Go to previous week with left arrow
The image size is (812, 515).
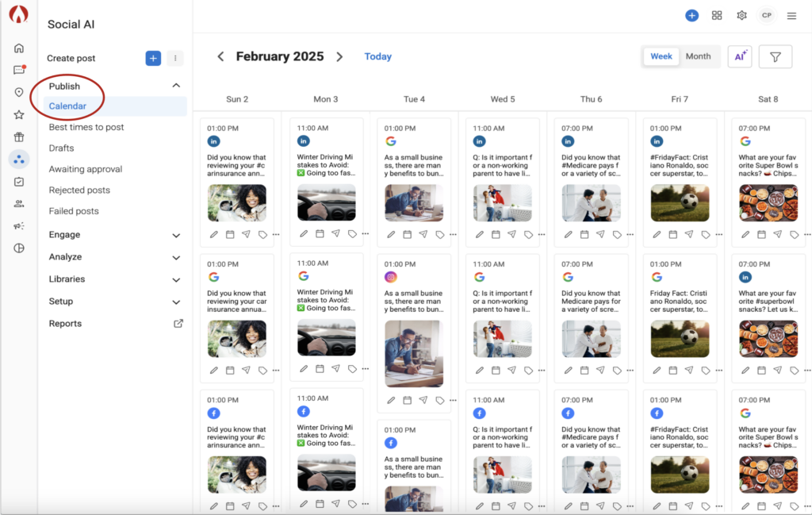click(x=220, y=56)
